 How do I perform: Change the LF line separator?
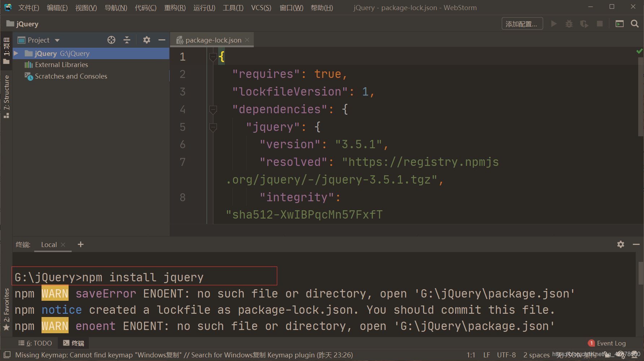click(x=487, y=355)
